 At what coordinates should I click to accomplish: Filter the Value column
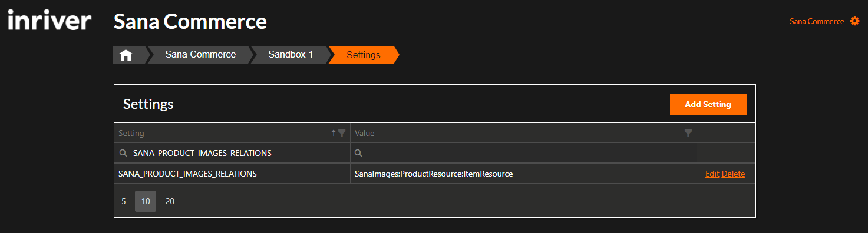[x=688, y=133]
